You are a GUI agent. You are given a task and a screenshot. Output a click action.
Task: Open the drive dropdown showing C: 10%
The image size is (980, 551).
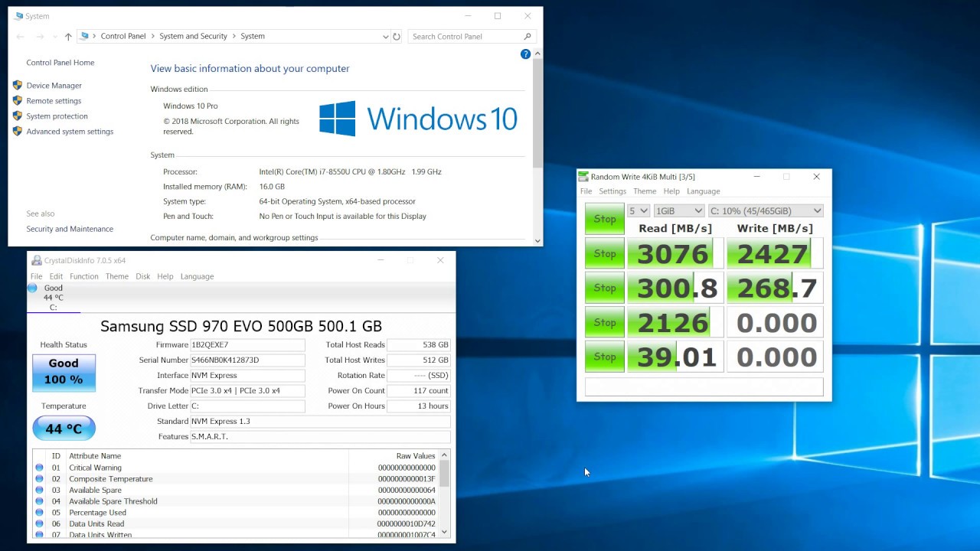[766, 210]
